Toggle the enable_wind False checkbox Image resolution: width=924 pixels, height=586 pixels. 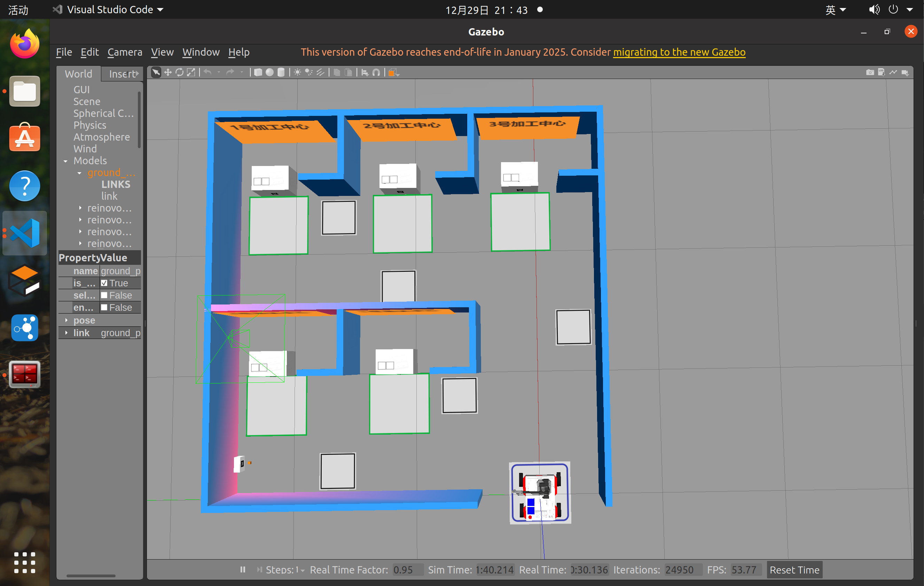pyautogui.click(x=104, y=308)
